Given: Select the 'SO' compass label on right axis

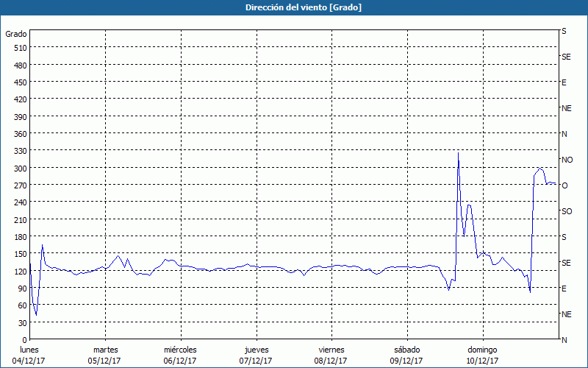Looking at the screenshot, I should click(567, 211).
